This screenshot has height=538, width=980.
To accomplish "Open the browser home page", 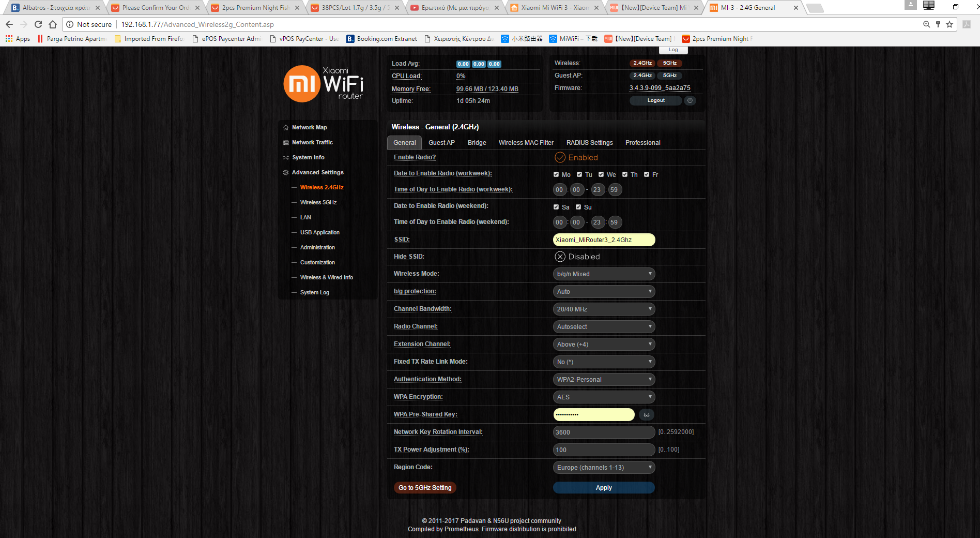I will pos(53,24).
